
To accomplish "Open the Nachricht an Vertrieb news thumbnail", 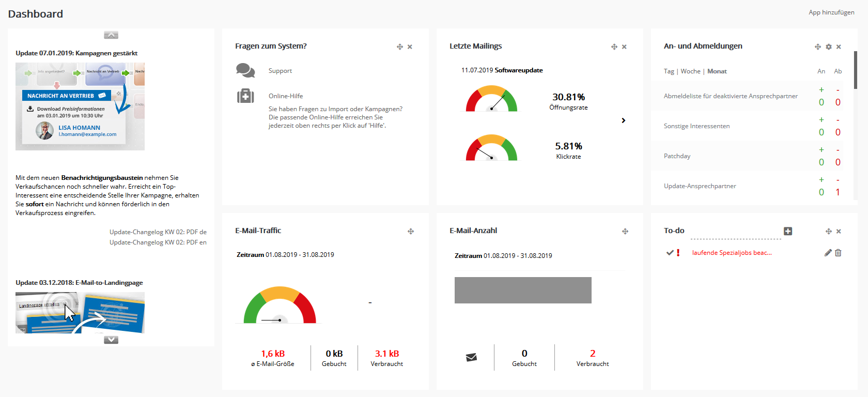I will [x=80, y=106].
